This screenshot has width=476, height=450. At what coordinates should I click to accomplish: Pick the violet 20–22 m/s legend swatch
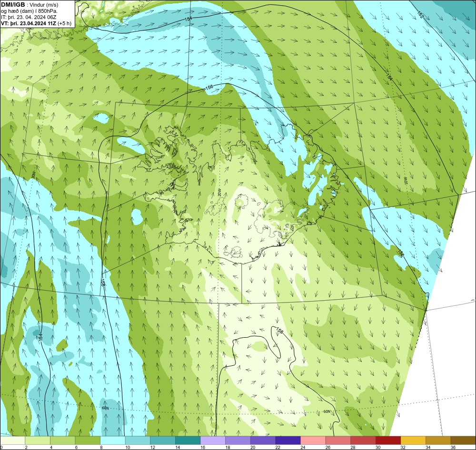pos(263,440)
